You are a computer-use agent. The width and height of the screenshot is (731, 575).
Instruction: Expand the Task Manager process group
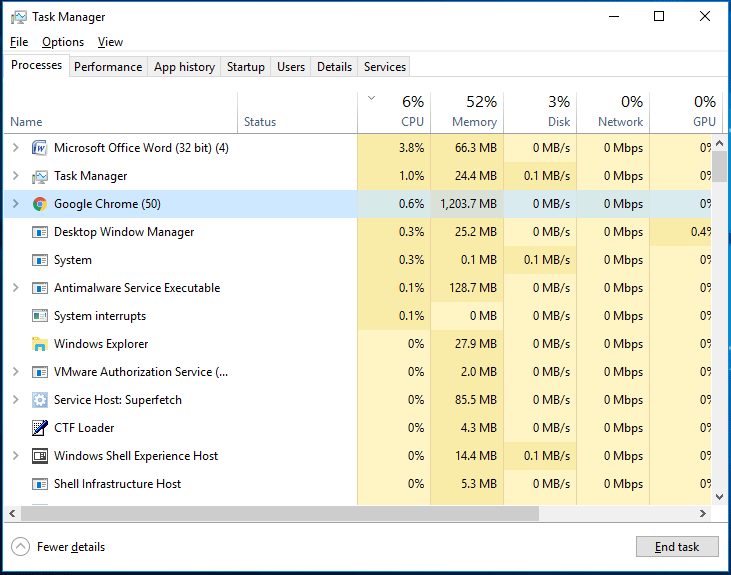(15, 176)
